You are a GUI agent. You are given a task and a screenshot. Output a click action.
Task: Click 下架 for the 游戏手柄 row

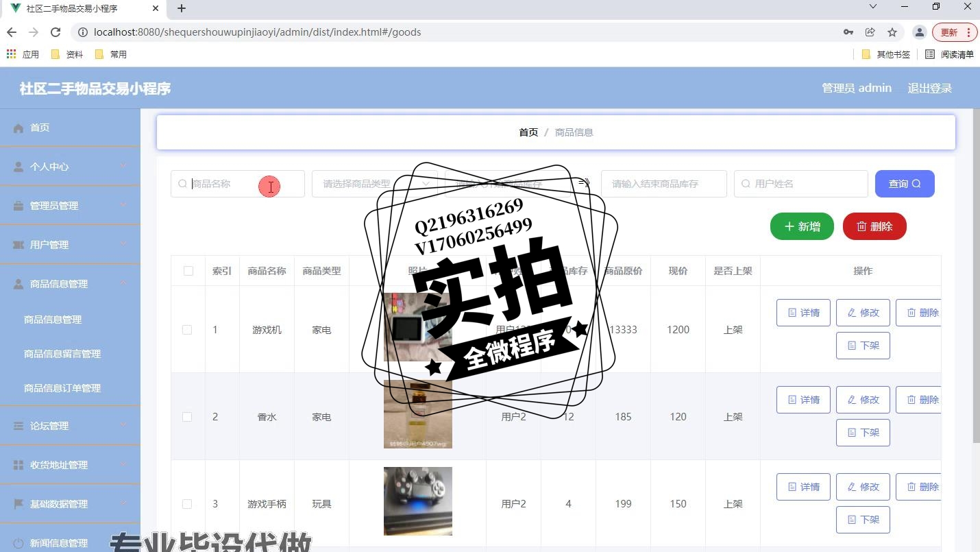click(863, 520)
